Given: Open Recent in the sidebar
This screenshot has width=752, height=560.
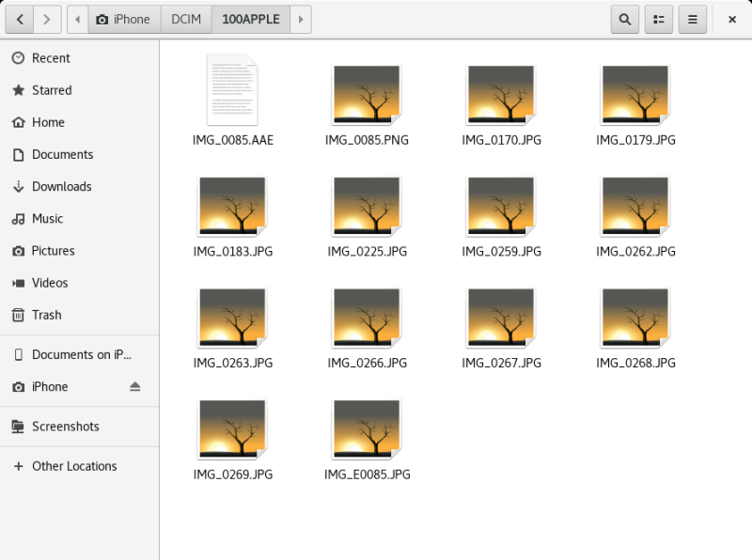Looking at the screenshot, I should coord(51,58).
